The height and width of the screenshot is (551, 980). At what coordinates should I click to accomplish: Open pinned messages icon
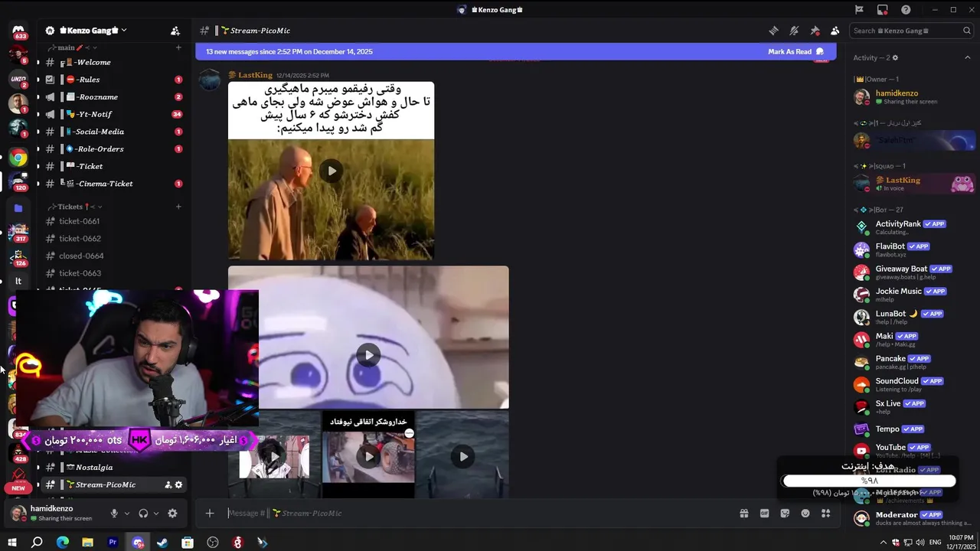coord(815,31)
